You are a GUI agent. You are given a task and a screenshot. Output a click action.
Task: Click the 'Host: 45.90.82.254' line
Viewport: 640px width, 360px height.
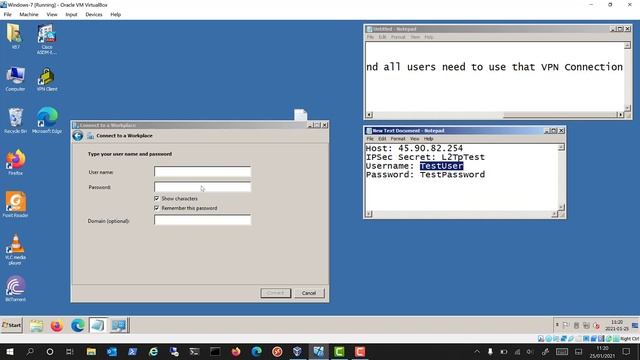coord(414,148)
